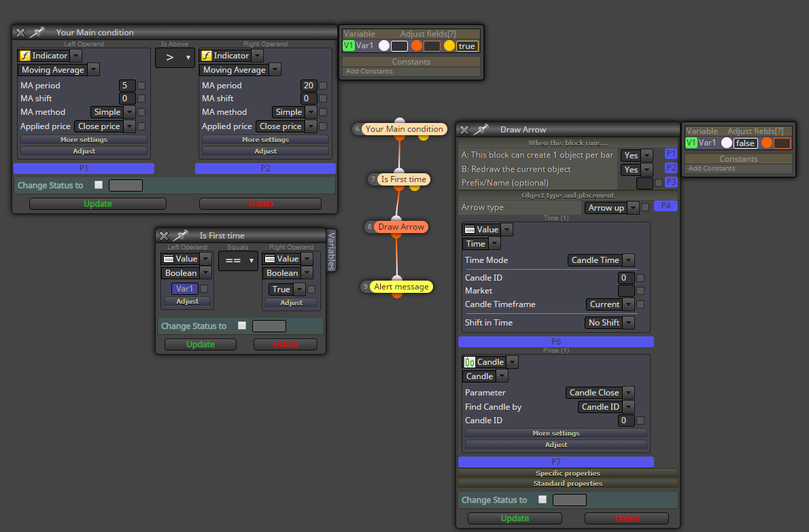This screenshot has height=532, width=809.
Task: Pin the Is First time panel
Action: (x=180, y=236)
